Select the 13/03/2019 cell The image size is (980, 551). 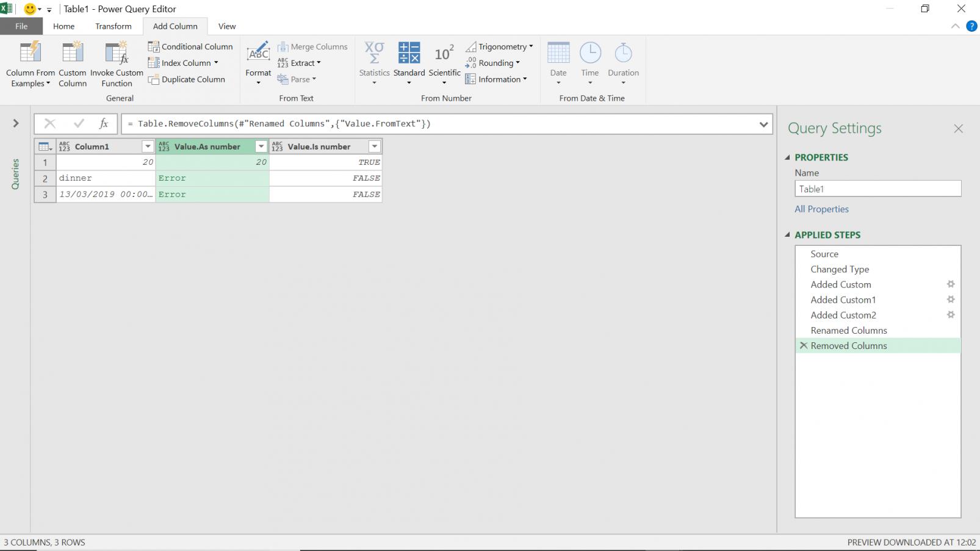coord(106,194)
